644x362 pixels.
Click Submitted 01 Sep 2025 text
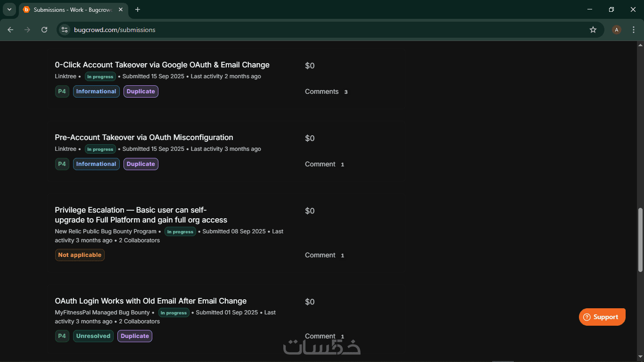(x=227, y=313)
